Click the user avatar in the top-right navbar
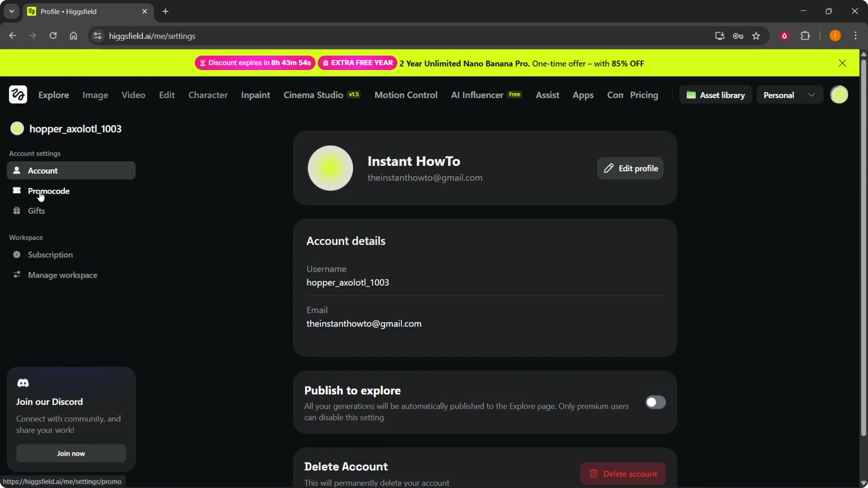Image resolution: width=868 pixels, height=488 pixels. [840, 94]
